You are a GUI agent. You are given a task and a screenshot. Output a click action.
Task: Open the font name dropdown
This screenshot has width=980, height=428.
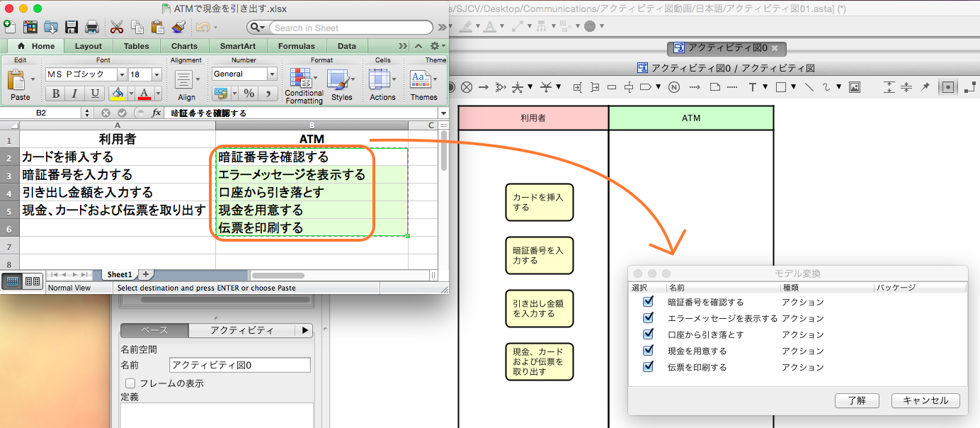122,74
